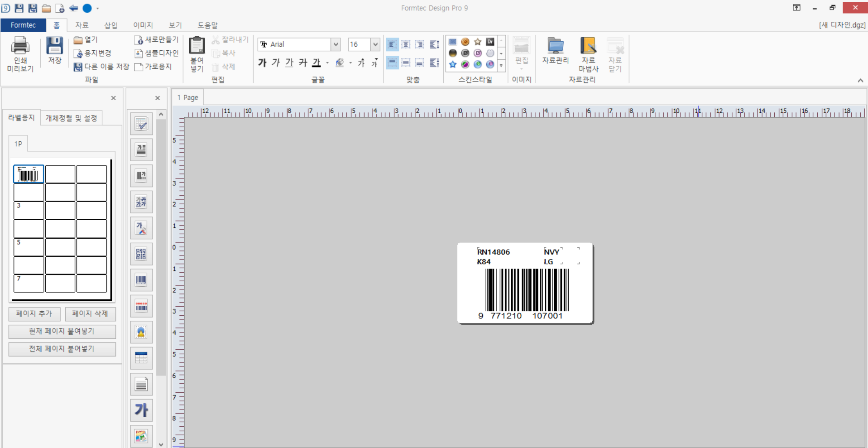
Task: Click 페이지 추가 button
Action: tap(34, 313)
